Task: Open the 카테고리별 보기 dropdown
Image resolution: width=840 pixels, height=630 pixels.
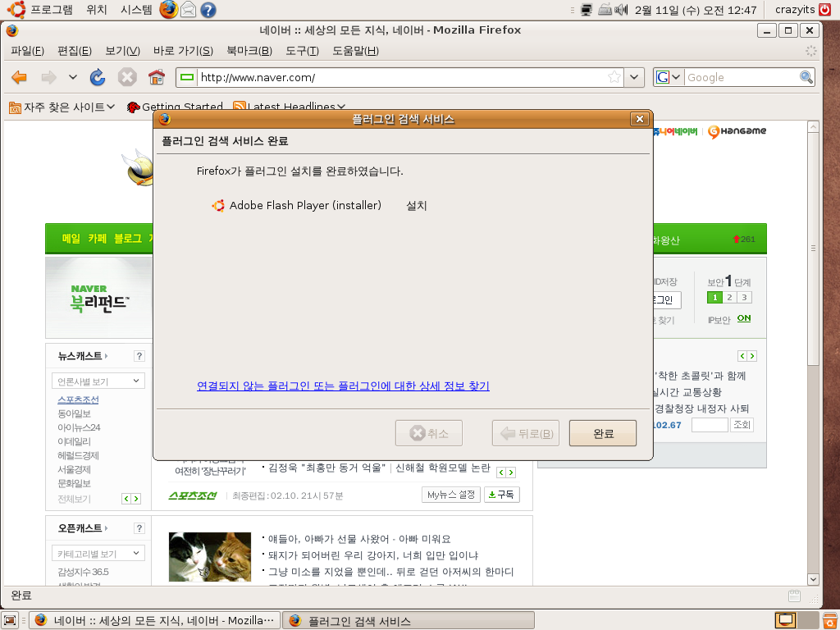Action: click(x=98, y=553)
